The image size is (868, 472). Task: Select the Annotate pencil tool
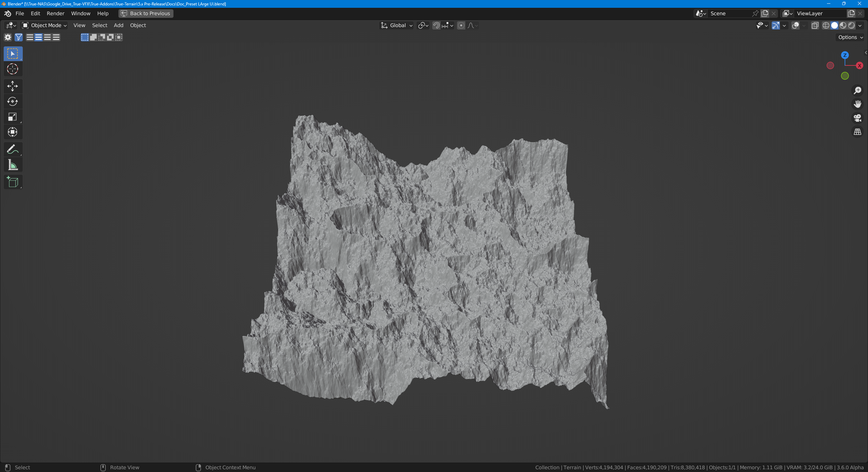tap(13, 150)
